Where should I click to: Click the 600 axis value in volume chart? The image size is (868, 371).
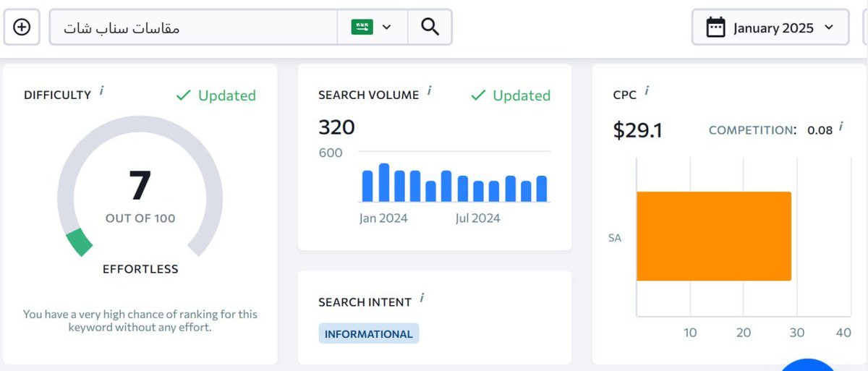pos(331,153)
